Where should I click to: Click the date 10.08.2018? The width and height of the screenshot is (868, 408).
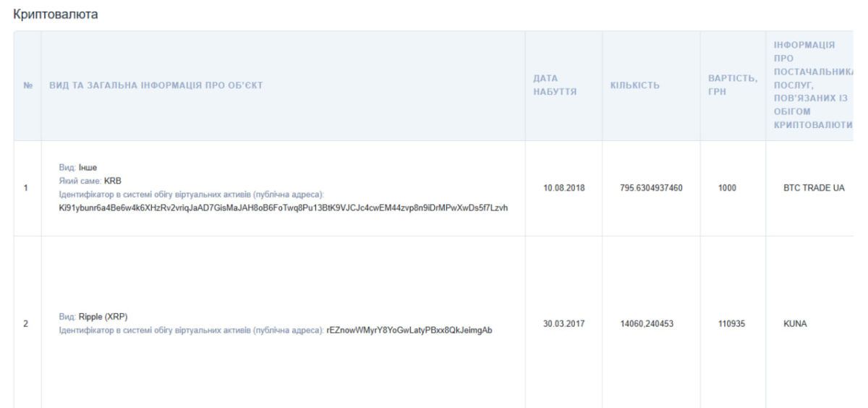pos(564,188)
